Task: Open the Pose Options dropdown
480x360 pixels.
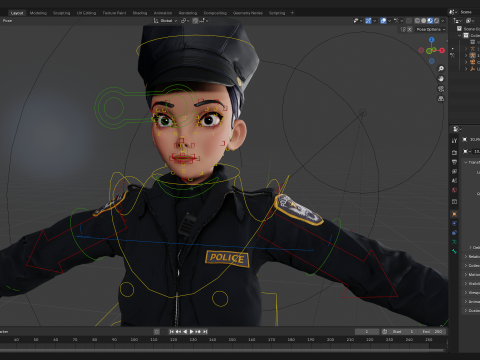Action: [430, 29]
